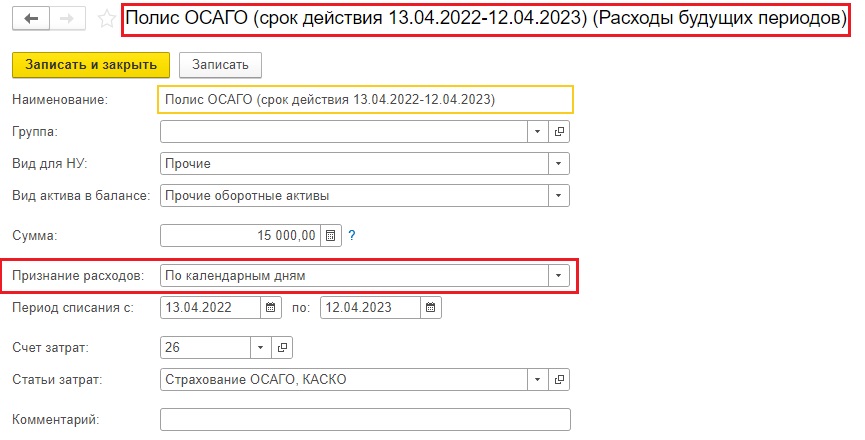The image size is (865, 440).
Task: Click the end date field 12.04.2023
Action: click(x=370, y=307)
